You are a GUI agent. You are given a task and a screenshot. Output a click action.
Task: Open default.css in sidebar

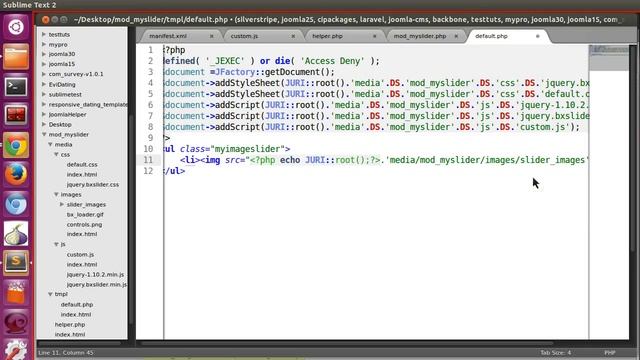point(82,164)
